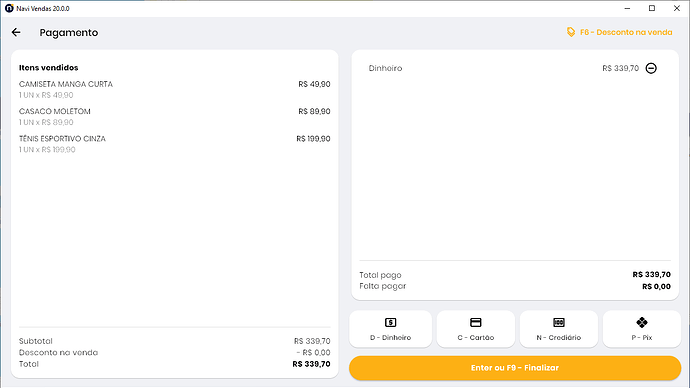Open F8 - Desconto na venda
690x388 pixels.
click(x=620, y=32)
